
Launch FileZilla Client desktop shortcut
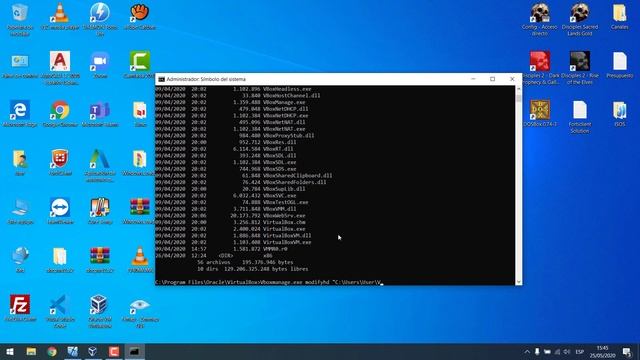pos(20,309)
